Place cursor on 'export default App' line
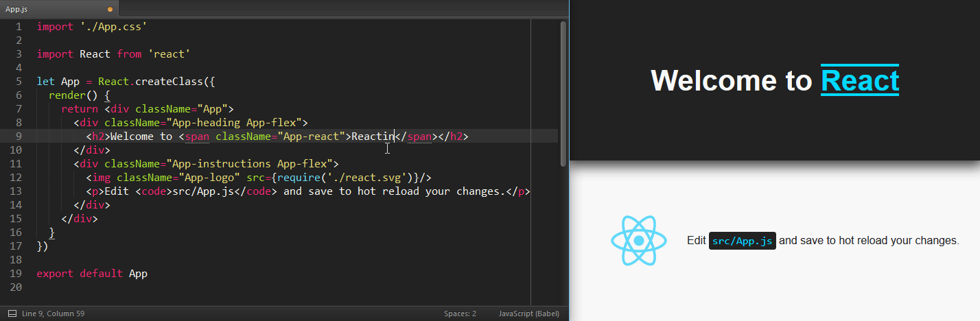 pyautogui.click(x=92, y=274)
